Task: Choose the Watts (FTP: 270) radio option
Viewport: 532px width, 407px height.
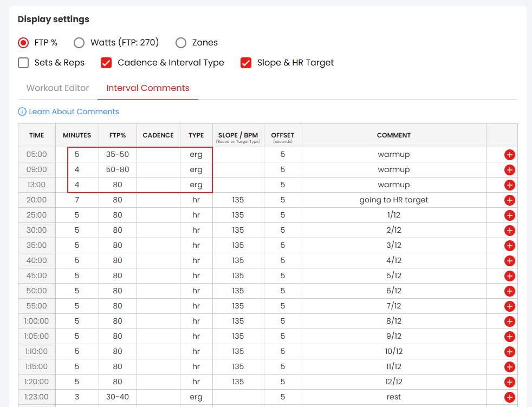Action: 79,43
